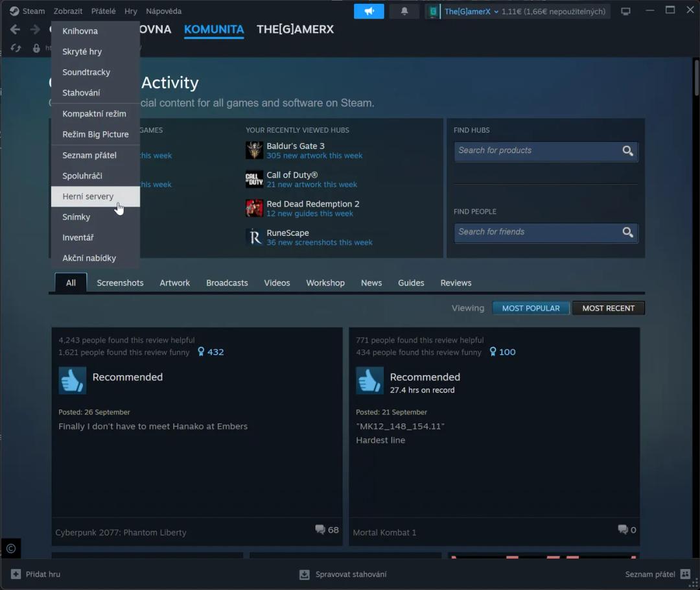The width and height of the screenshot is (700, 590).
Task: Click the Red Dead Redemption 2 hub icon
Action: [255, 208]
